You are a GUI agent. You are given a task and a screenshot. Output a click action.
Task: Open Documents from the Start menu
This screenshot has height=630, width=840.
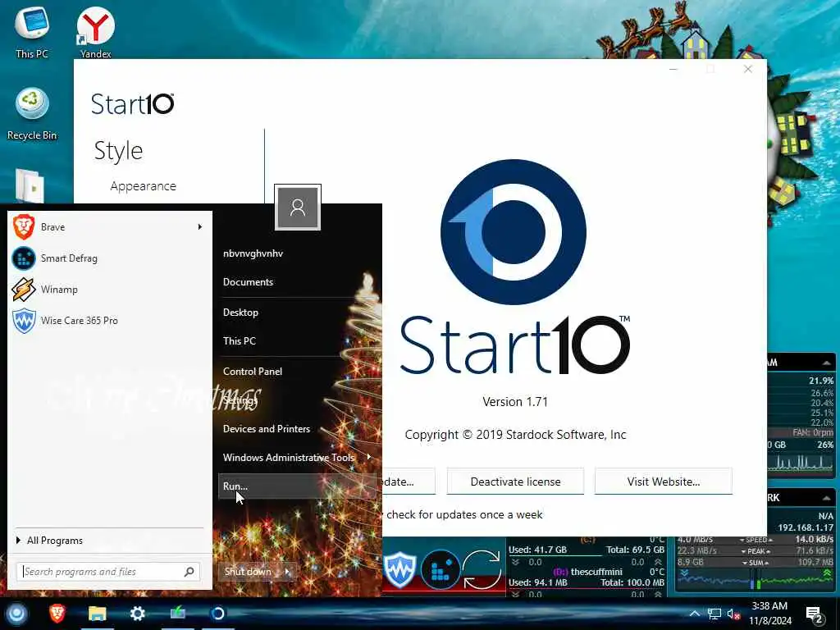pyautogui.click(x=248, y=282)
